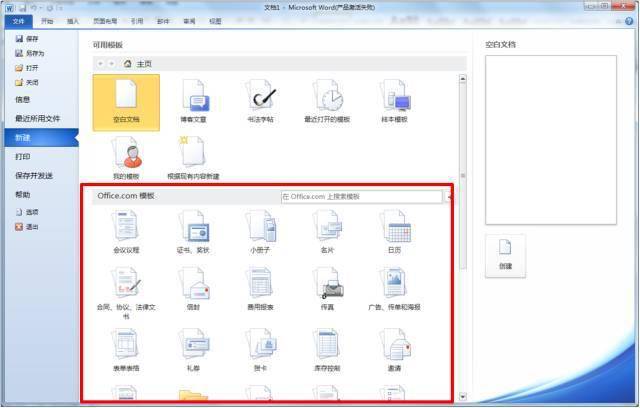The width and height of the screenshot is (640, 408).
Task: Open the 帮助 Help section
Action: coord(22,195)
